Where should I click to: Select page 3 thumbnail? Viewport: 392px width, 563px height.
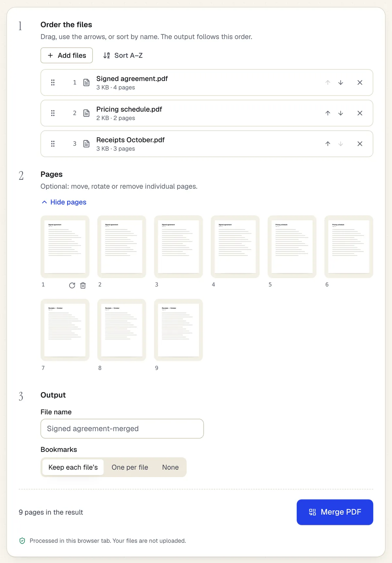point(178,247)
